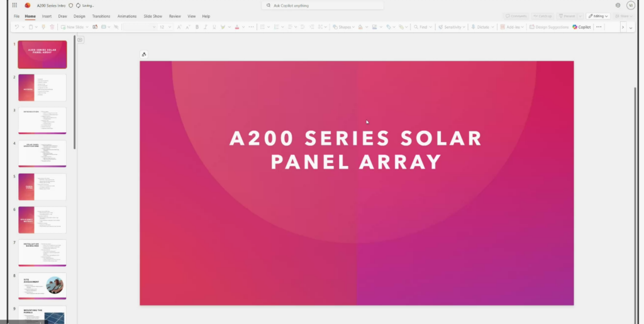Click the slide title A200 Series Solar Panel Array
644x324 pixels.
pyautogui.click(x=356, y=150)
